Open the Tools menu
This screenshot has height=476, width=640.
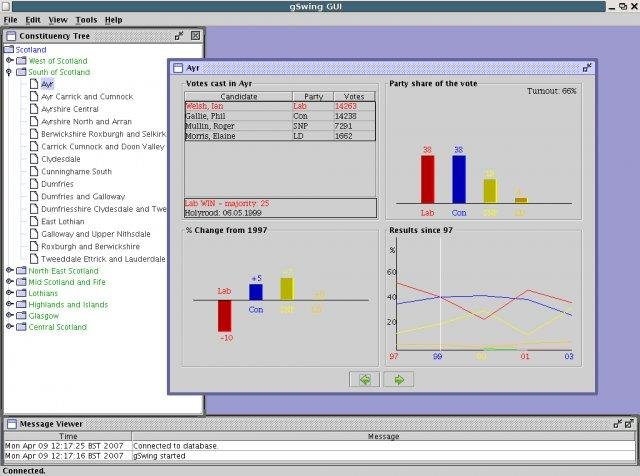click(x=86, y=20)
